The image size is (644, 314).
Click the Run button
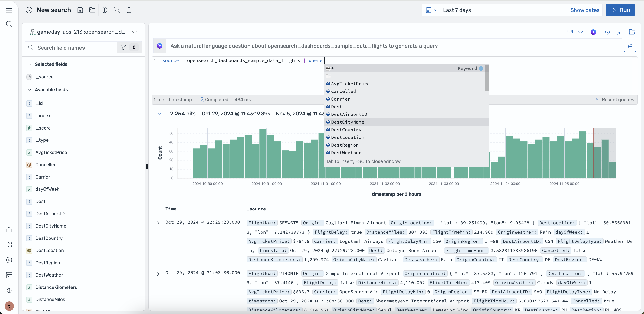click(x=620, y=10)
